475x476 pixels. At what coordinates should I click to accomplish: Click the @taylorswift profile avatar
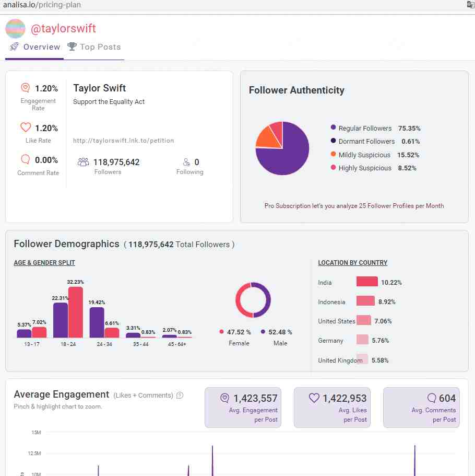15,29
